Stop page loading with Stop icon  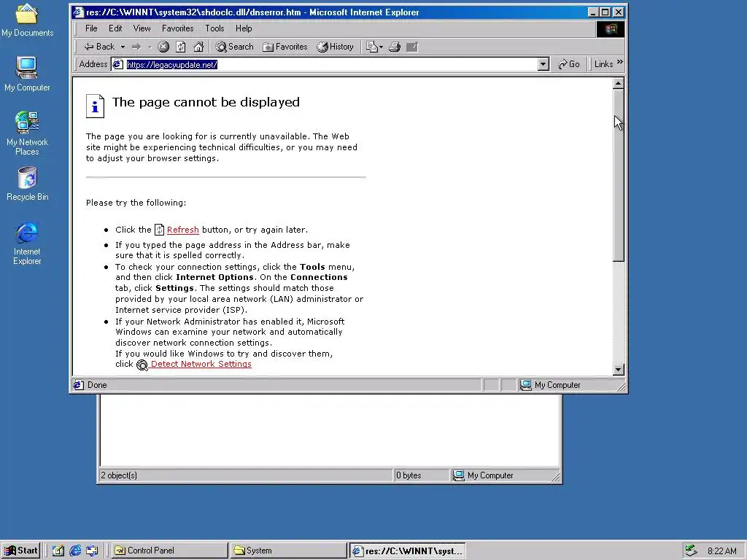point(163,47)
